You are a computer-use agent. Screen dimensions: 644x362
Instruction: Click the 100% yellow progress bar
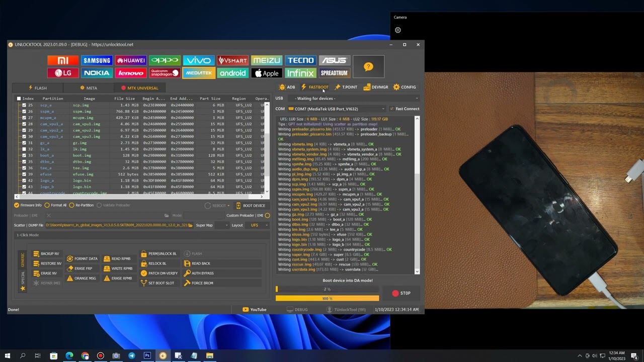[327, 298]
